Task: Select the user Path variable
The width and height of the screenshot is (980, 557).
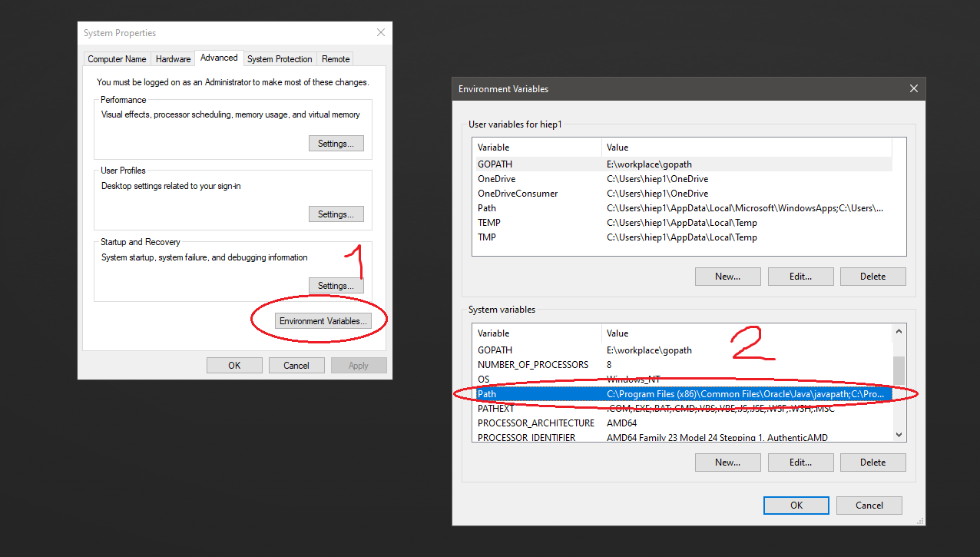Action: (x=683, y=208)
